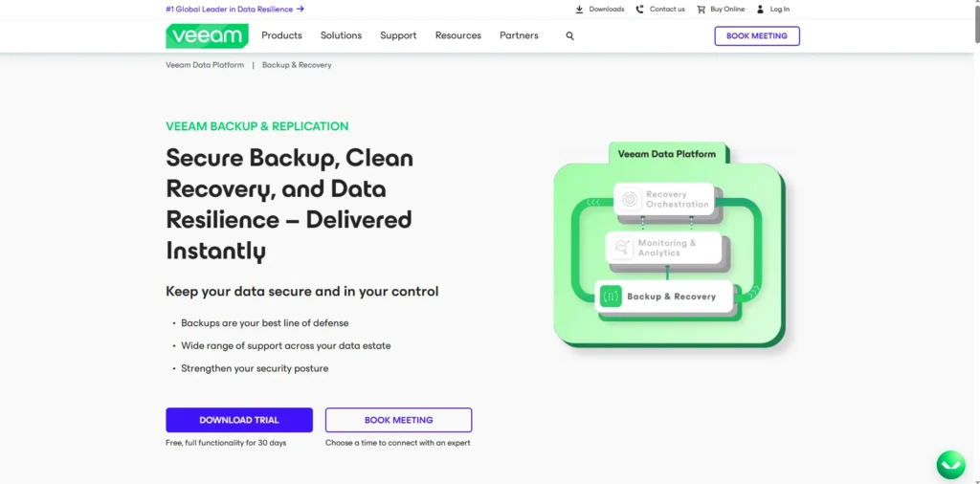Click the Recovery Orchestration target icon
This screenshot has height=484, width=980.
[630, 199]
